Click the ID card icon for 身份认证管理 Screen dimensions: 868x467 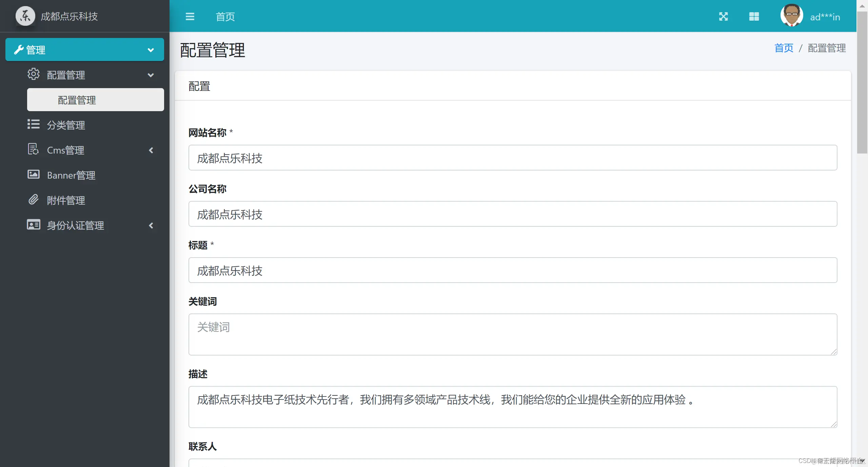(33, 225)
